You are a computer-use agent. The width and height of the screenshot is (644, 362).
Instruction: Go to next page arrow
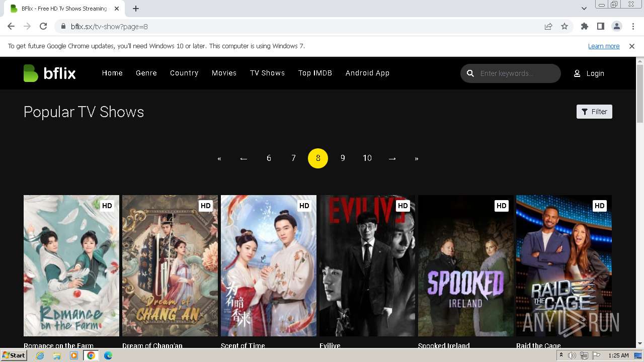392,158
